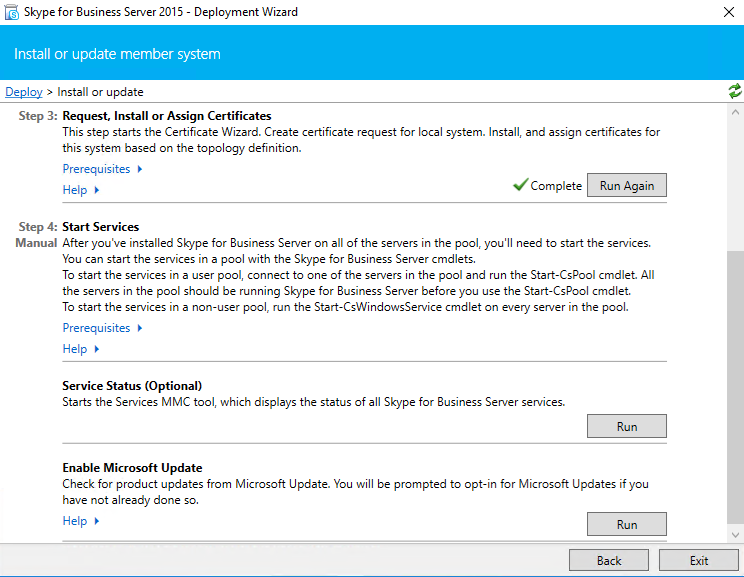Viewport: 744px width, 577px height.
Task: Click the 'Install or update' breadcrumb text
Action: point(100,92)
